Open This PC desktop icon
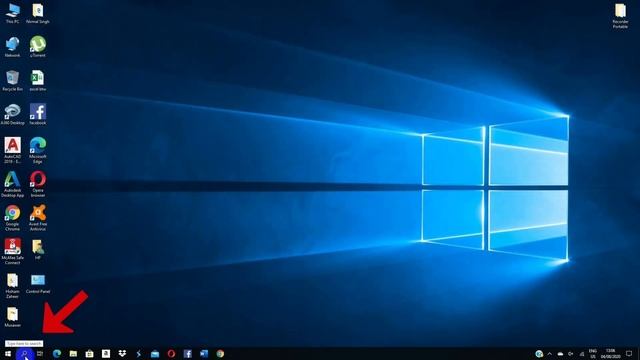 tap(13, 13)
